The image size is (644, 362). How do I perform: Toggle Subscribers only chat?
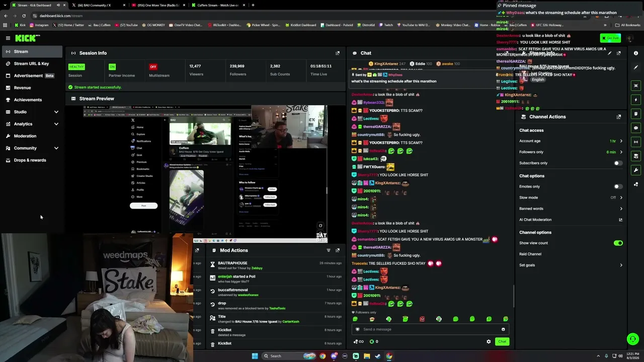(x=618, y=163)
